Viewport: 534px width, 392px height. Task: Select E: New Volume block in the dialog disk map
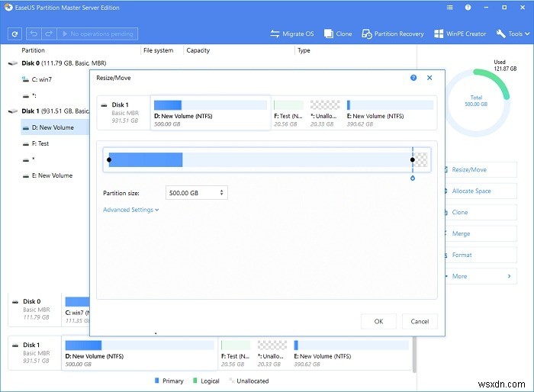click(x=390, y=114)
